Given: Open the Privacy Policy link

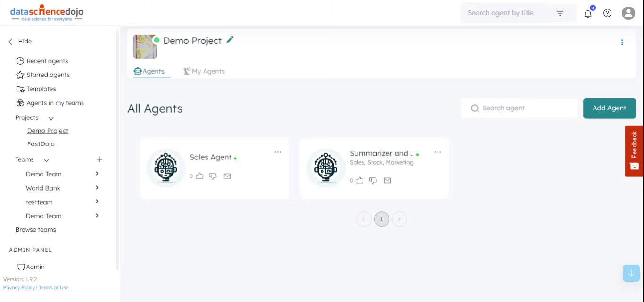Looking at the screenshot, I should coord(19,288).
